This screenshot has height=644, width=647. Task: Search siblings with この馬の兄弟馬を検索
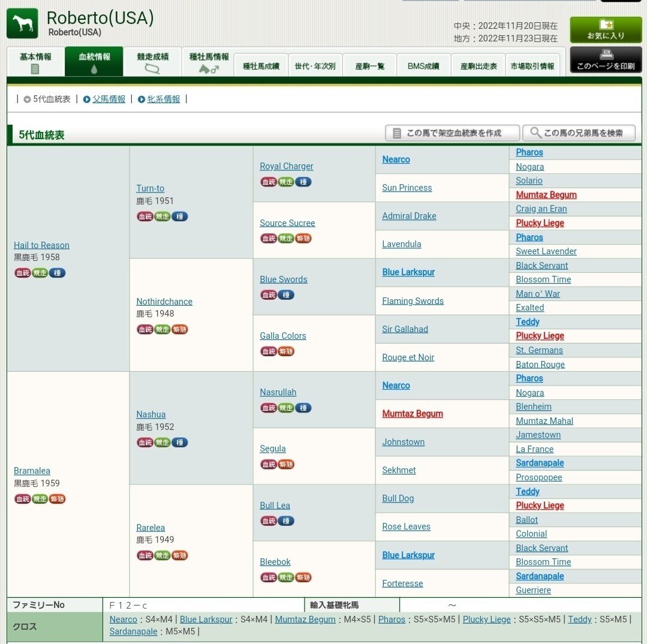[x=579, y=133]
